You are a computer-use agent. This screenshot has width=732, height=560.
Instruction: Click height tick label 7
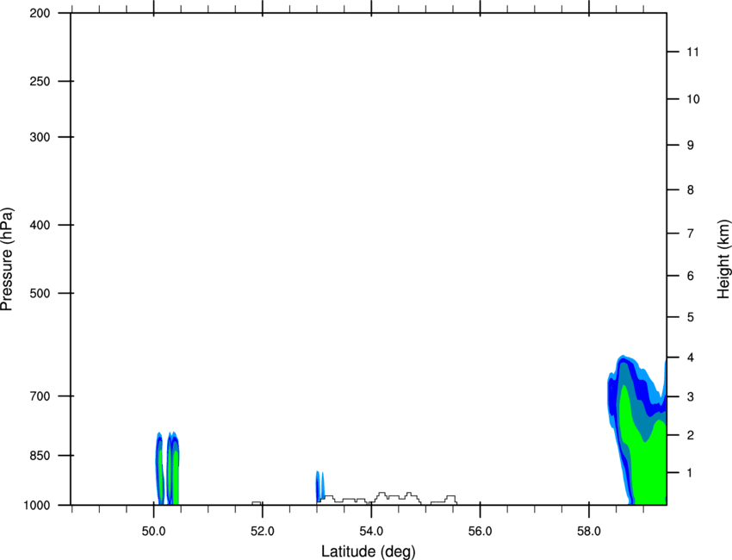click(691, 233)
